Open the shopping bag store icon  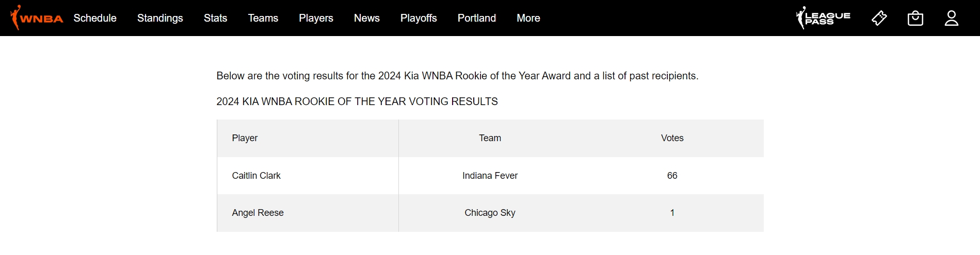(915, 18)
